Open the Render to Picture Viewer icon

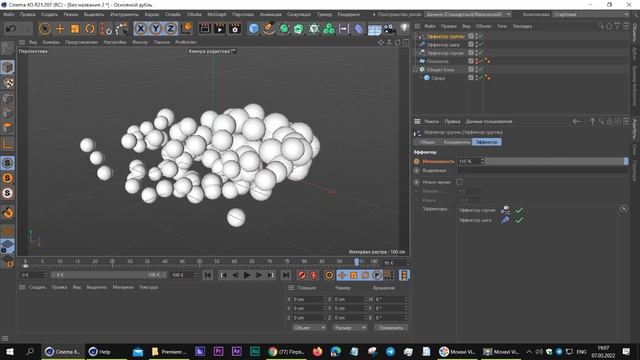click(x=220, y=29)
